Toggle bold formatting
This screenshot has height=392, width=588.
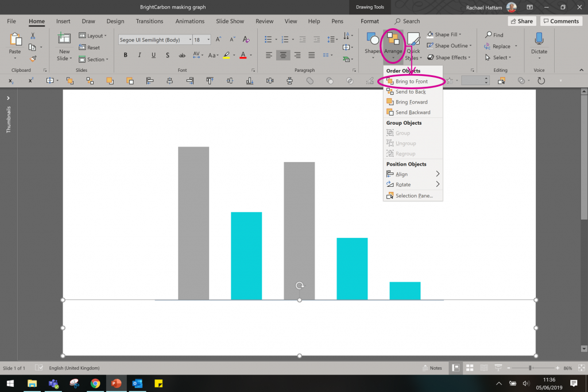(x=125, y=55)
